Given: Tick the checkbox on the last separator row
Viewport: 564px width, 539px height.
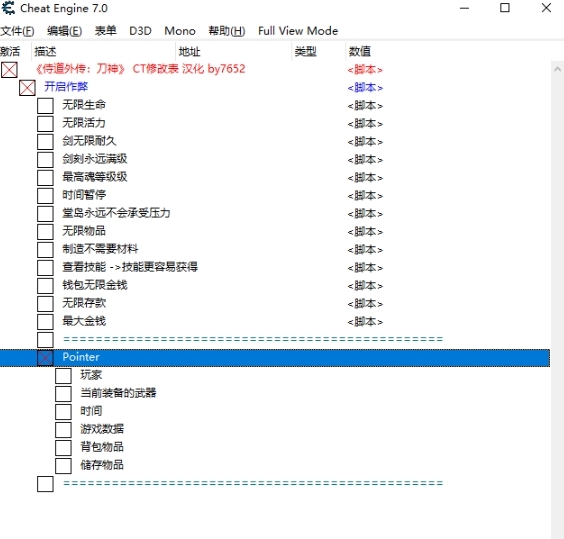Looking at the screenshot, I should [x=45, y=484].
